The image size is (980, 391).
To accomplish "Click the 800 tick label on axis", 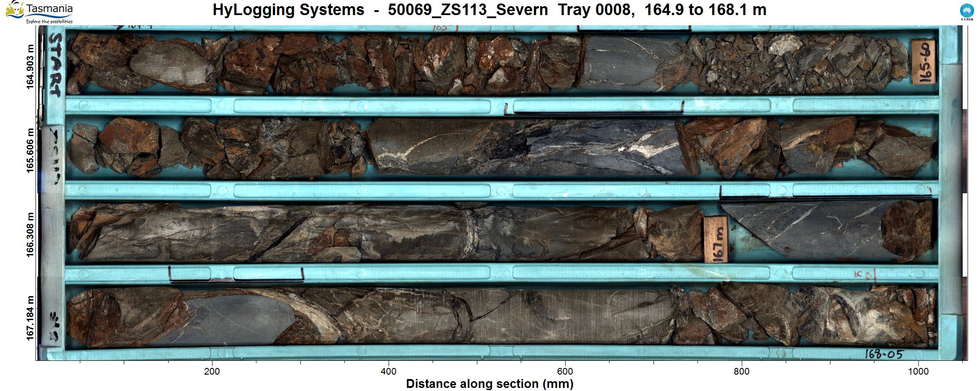I will [741, 371].
